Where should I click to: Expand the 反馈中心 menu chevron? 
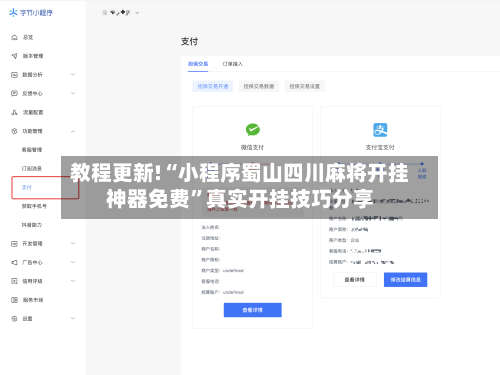[x=73, y=93]
